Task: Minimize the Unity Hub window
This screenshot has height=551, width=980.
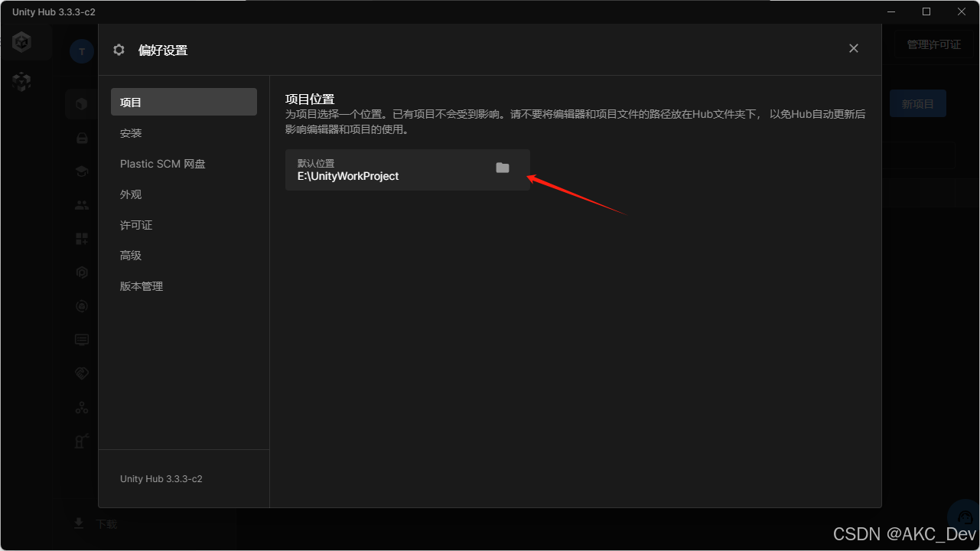Action: point(891,11)
